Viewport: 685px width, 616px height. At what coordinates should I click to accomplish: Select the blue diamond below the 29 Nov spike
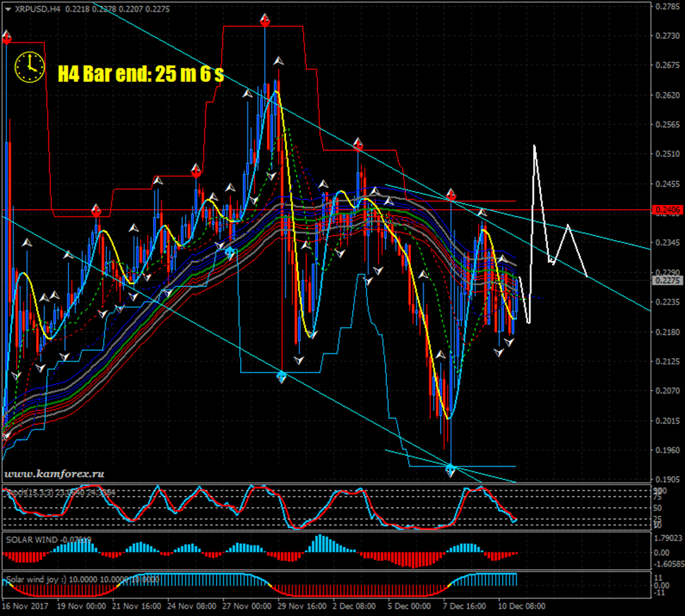click(x=281, y=377)
